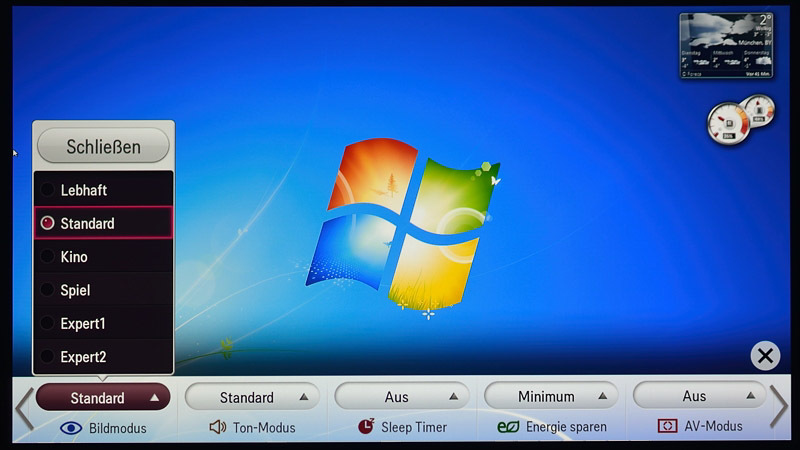Click the Bildmodus label text

coord(117,428)
